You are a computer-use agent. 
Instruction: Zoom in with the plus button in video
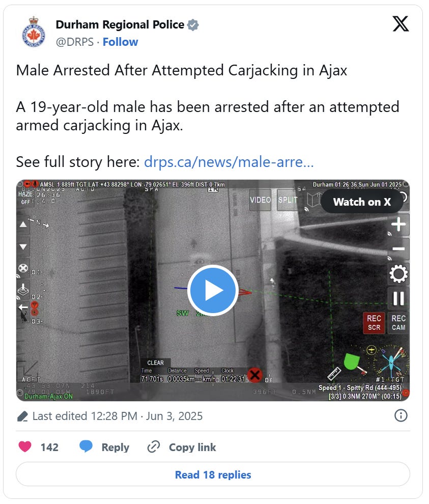[398, 225]
